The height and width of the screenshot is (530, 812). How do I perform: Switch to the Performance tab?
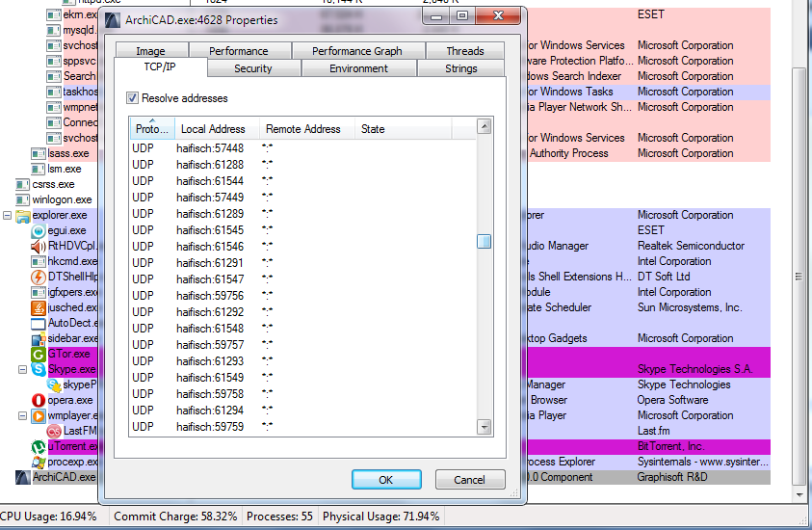tap(239, 51)
